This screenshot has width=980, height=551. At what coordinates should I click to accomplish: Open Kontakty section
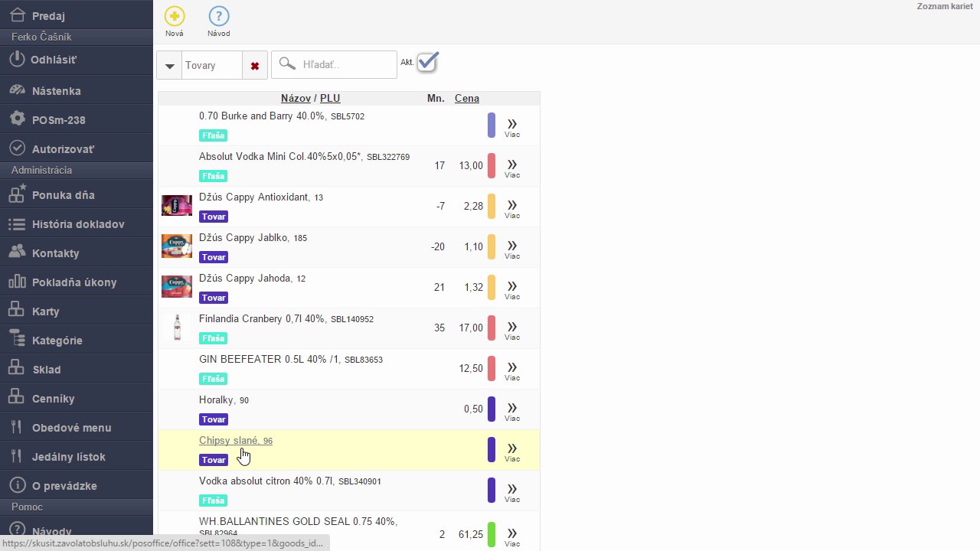click(x=77, y=253)
